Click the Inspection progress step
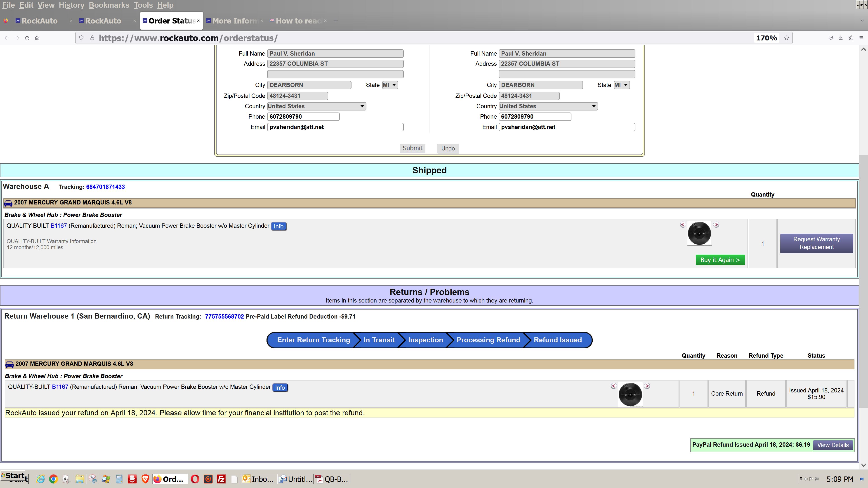Screen dimensions: 868x488 pyautogui.click(x=426, y=340)
